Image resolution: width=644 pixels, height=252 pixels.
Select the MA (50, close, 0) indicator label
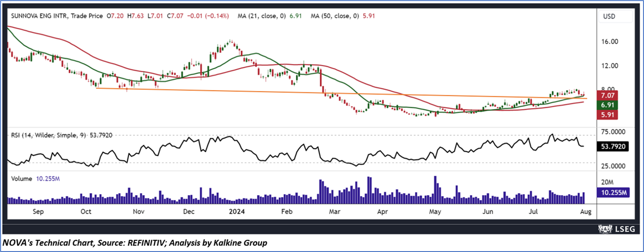334,16
